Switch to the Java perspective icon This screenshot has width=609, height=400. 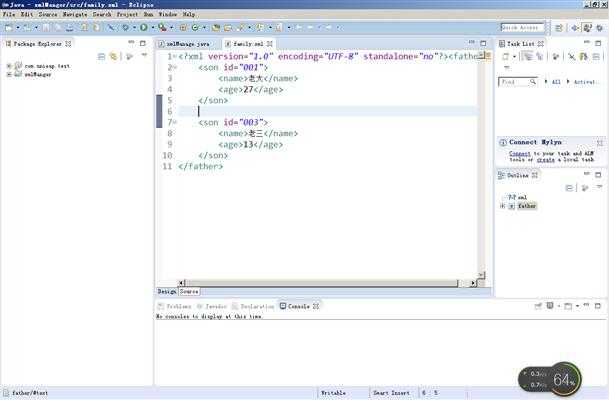[588, 28]
